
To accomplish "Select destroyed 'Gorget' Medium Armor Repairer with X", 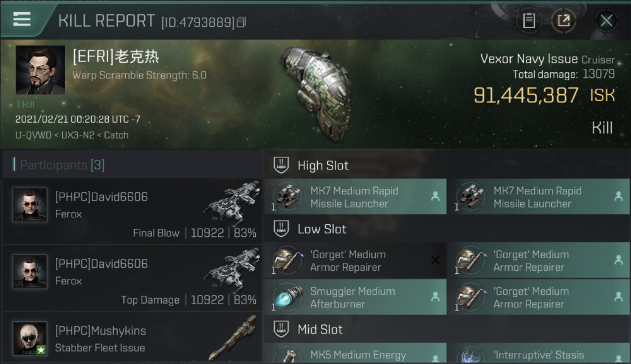I will tap(355, 260).
